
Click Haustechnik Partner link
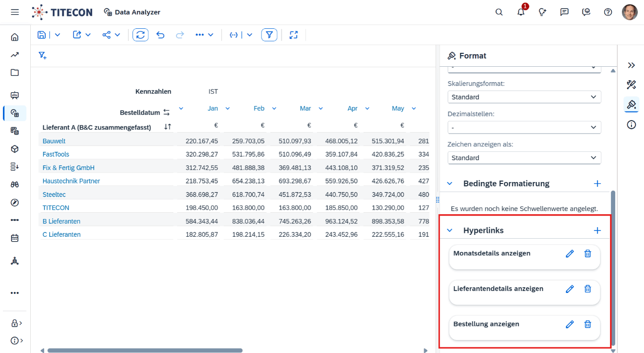(x=72, y=181)
